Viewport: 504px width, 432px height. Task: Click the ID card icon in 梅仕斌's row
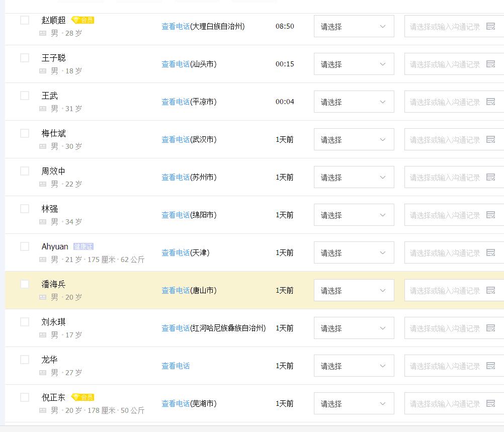coord(42,146)
